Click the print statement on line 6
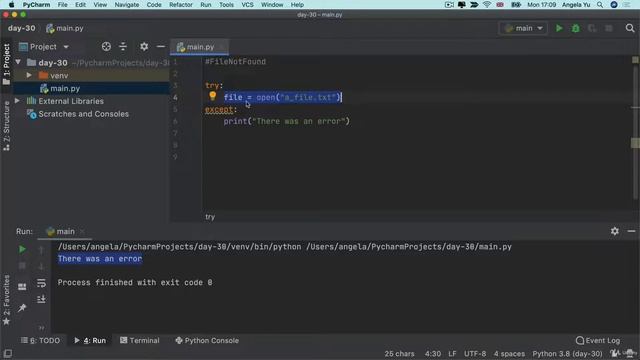The width and height of the screenshot is (640, 360). (287, 121)
